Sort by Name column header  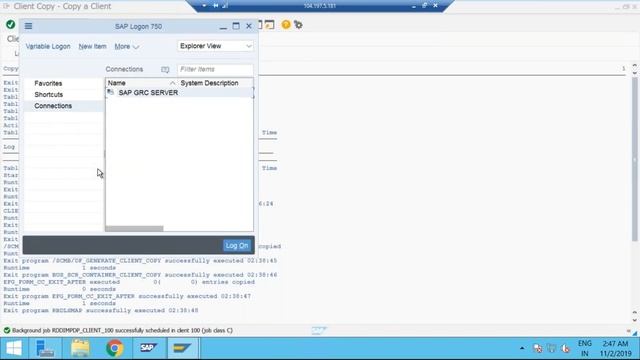[x=141, y=83]
